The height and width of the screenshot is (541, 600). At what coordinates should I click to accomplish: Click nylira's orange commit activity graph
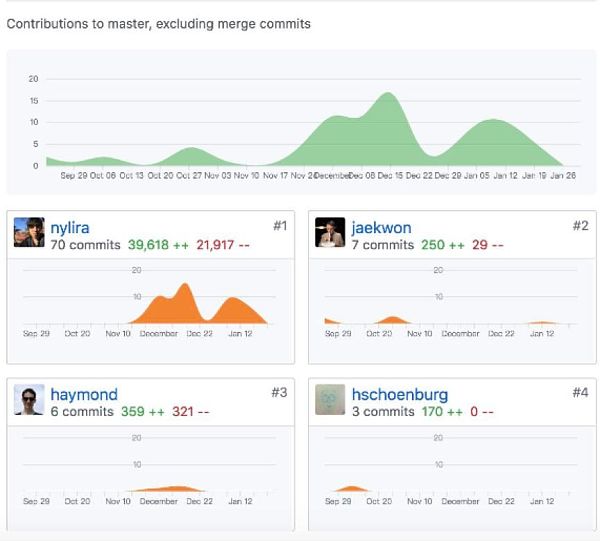click(184, 305)
